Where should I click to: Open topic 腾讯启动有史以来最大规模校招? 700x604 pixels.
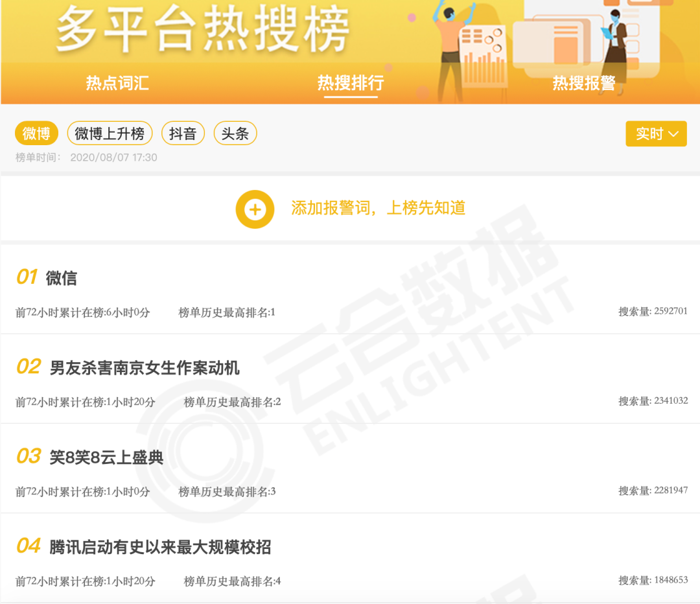click(x=160, y=548)
